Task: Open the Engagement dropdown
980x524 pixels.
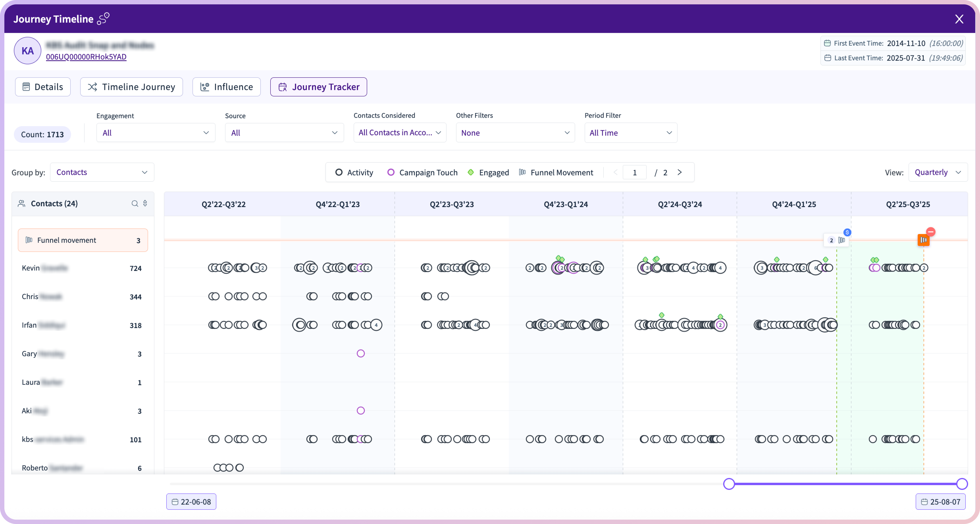Action: [156, 133]
